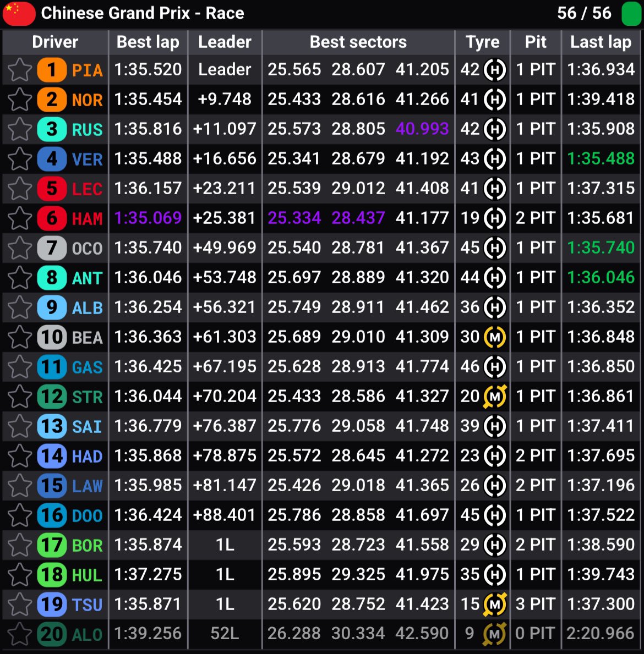Select ALB's hard tyre compound icon
The image size is (644, 654).
point(495,307)
